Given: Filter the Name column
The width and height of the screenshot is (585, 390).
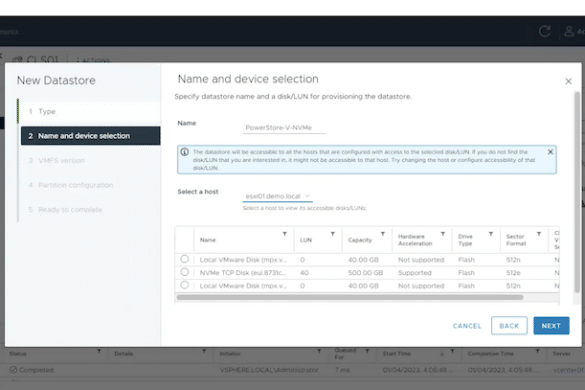Looking at the screenshot, I should pos(285,234).
